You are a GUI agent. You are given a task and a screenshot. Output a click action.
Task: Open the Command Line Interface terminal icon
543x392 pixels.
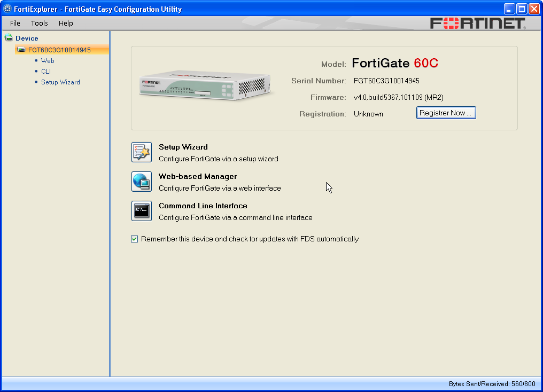(x=141, y=211)
